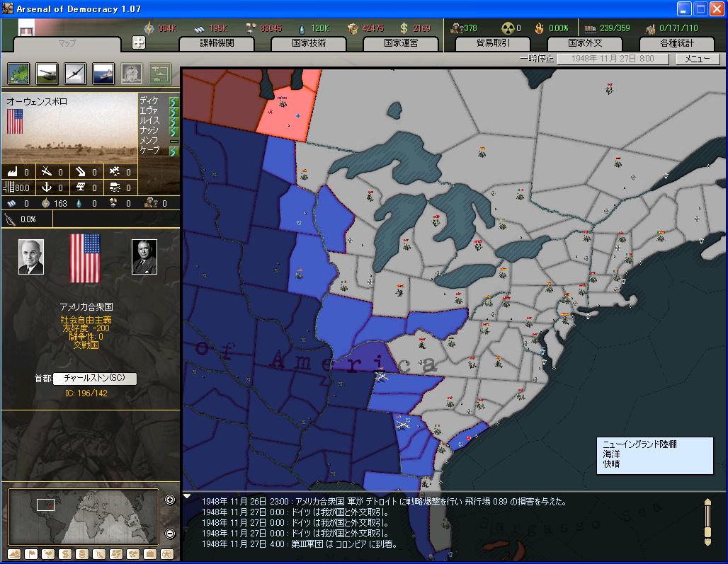Image resolution: width=728 pixels, height=564 pixels.
Task: Open the 国家運営 tab
Action: tap(401, 44)
